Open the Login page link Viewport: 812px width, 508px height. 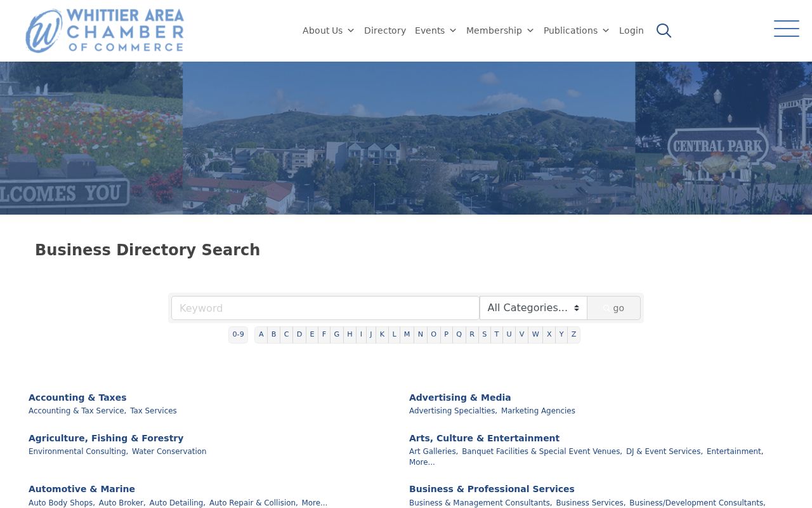click(x=631, y=30)
